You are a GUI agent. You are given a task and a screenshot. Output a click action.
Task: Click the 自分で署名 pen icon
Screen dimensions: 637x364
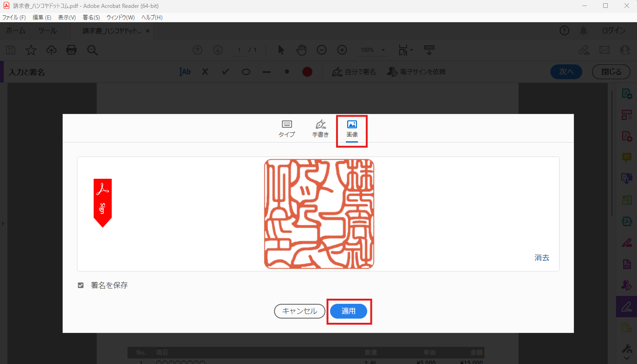[x=338, y=71]
